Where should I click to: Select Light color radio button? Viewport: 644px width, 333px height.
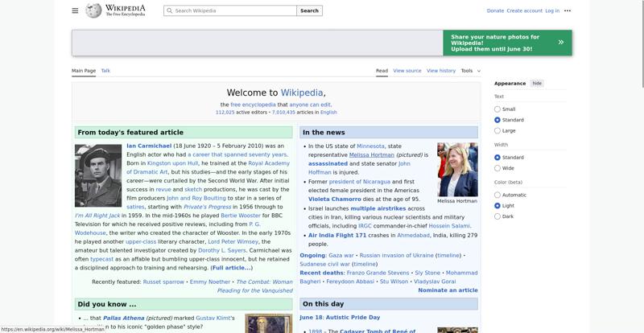(497, 206)
